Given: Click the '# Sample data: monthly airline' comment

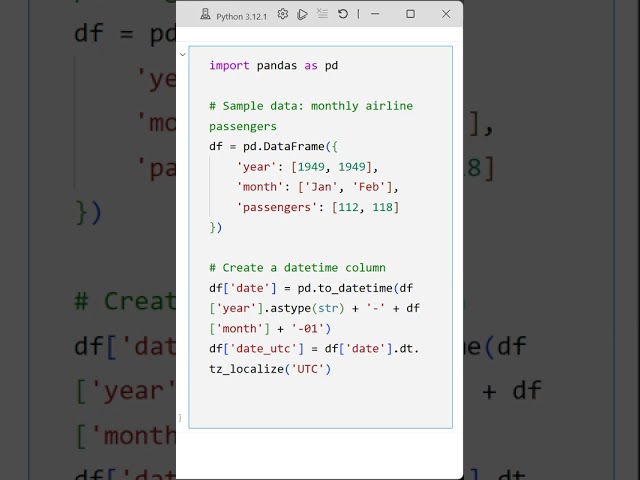Looking at the screenshot, I should (311, 106).
